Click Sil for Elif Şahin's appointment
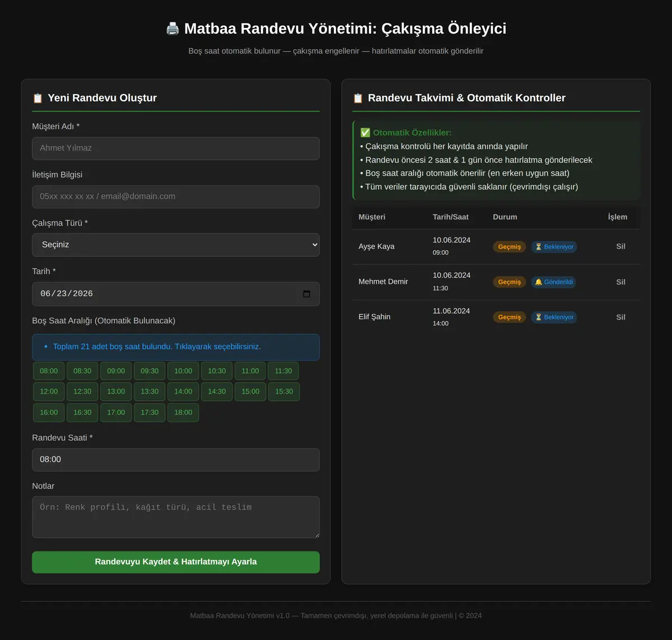 click(x=620, y=317)
